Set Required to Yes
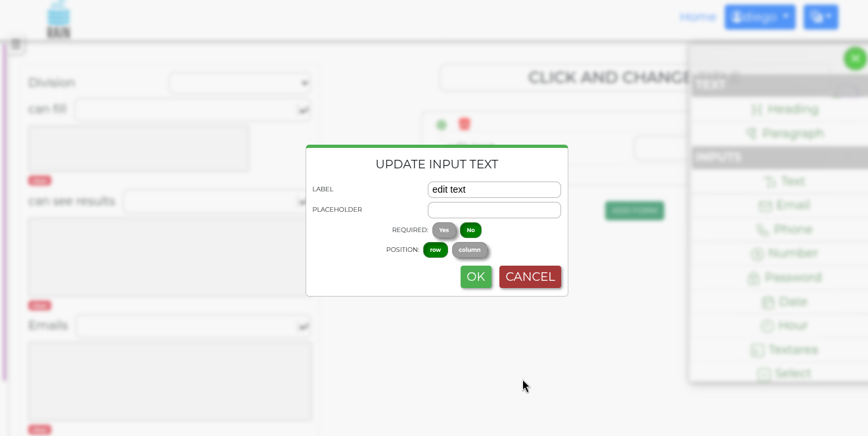 [444, 230]
